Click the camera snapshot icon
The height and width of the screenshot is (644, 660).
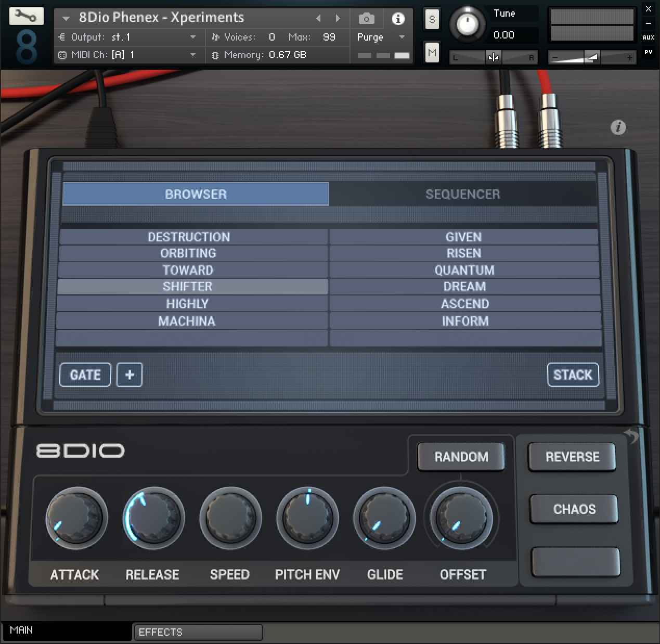pyautogui.click(x=366, y=19)
